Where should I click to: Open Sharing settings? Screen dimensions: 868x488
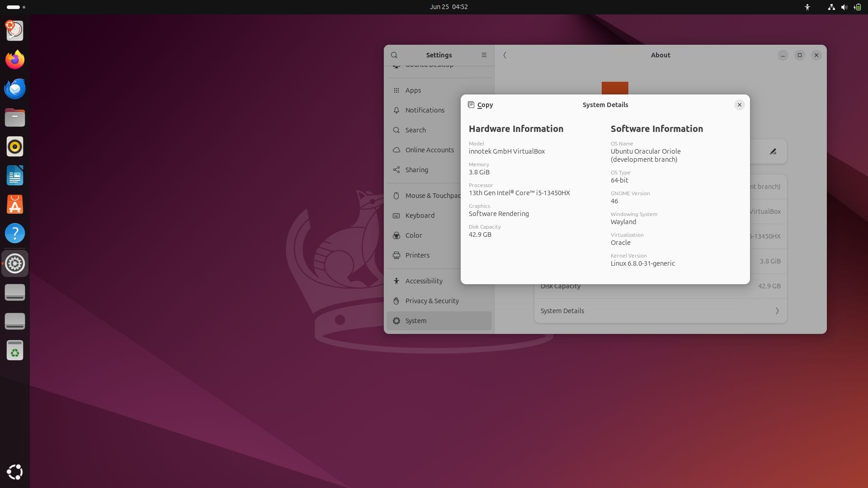point(416,169)
